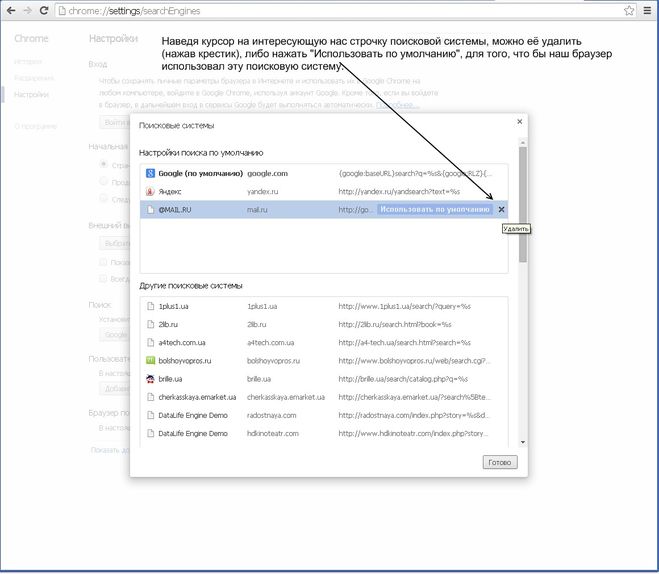This screenshot has height=574, width=659.
Task: Click the scrollbar down arrow in dialog
Action: 522,441
